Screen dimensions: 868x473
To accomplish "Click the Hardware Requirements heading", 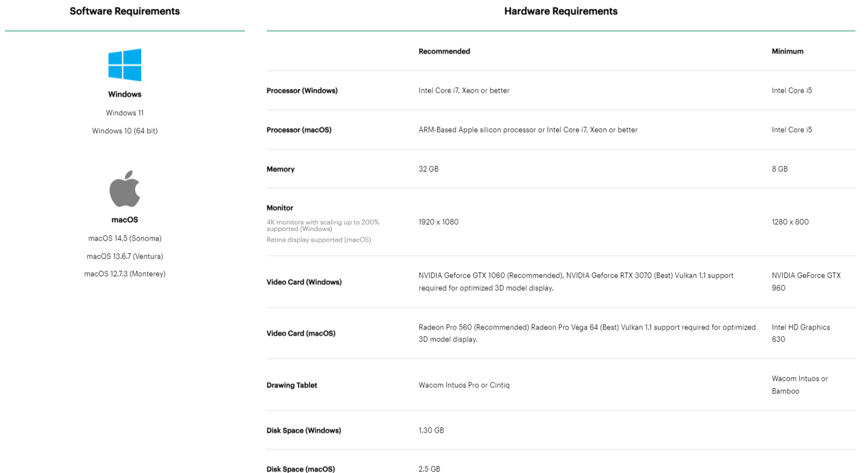I will 560,11.
